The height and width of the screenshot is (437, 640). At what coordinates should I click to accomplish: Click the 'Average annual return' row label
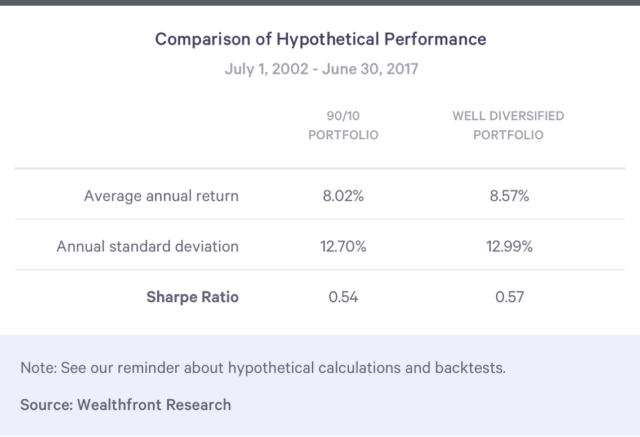click(x=161, y=195)
